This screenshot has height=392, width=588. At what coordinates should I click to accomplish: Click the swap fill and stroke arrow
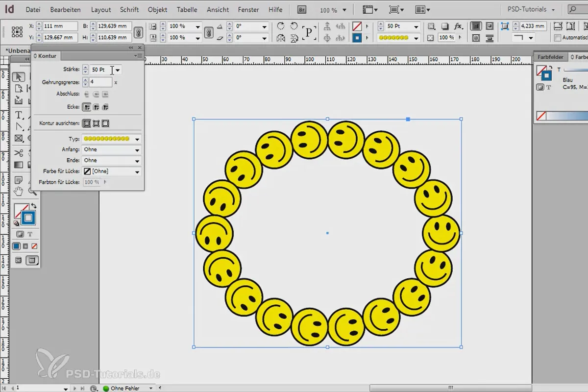click(34, 206)
